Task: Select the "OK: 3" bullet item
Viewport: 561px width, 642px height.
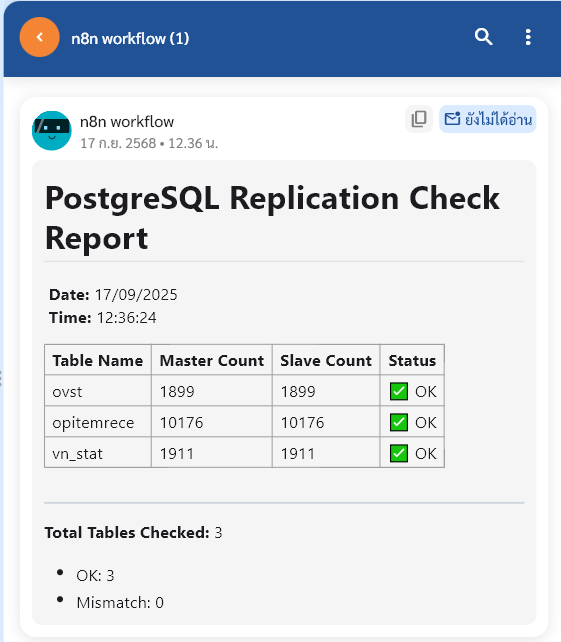Action: coord(95,576)
